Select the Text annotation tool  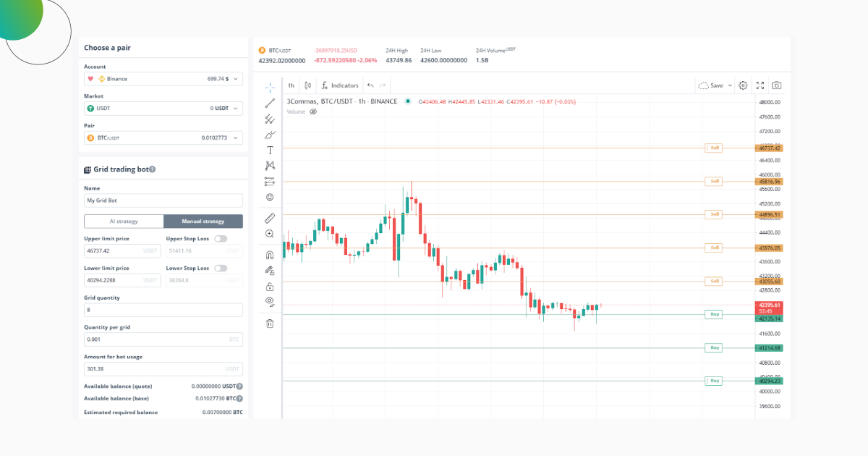270,150
